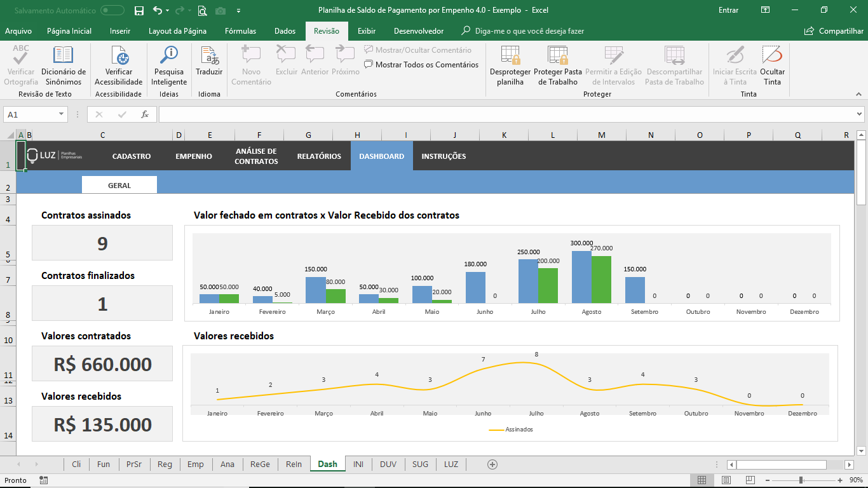
Task: Click the Traduzir language icon
Action: pyautogui.click(x=209, y=56)
